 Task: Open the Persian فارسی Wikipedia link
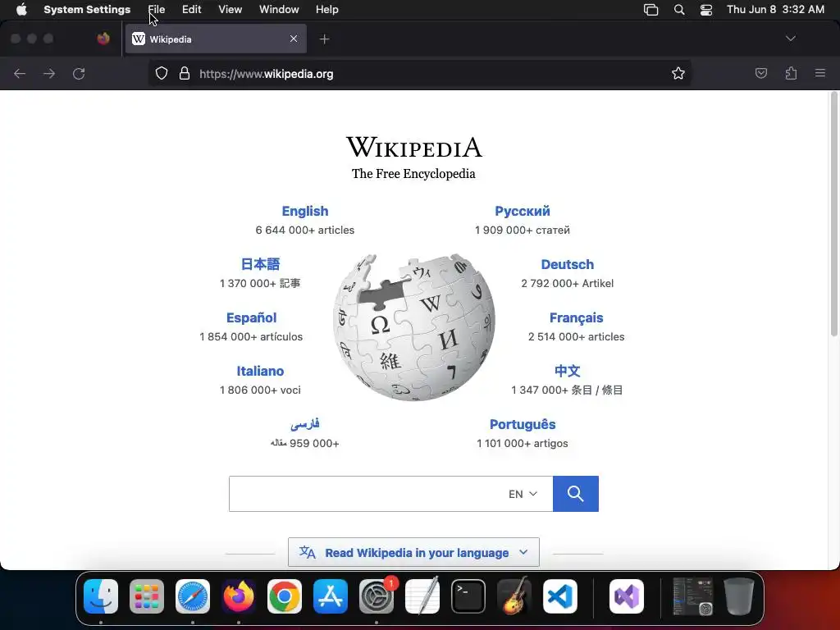(305, 424)
